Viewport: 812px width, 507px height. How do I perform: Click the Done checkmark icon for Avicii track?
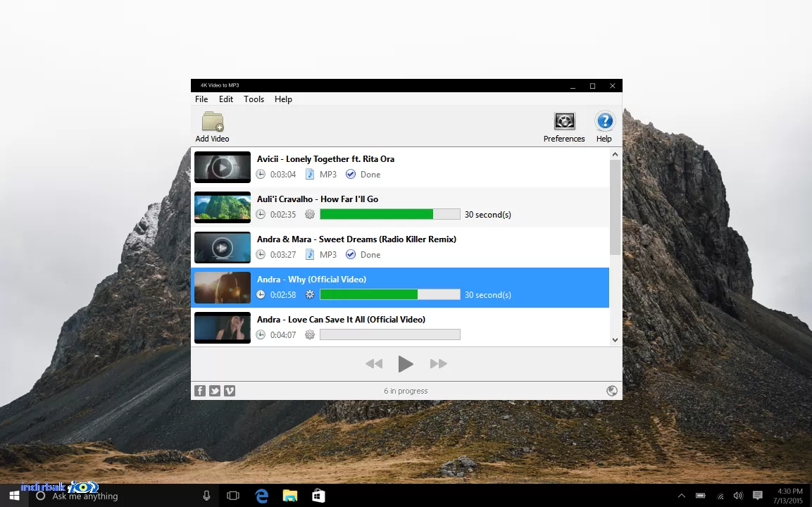[x=351, y=175]
